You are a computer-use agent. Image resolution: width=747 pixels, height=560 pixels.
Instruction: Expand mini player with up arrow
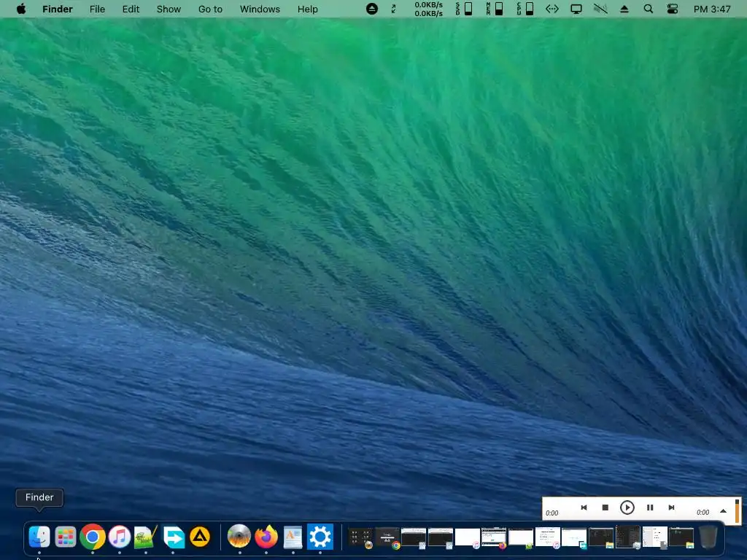pos(723,511)
